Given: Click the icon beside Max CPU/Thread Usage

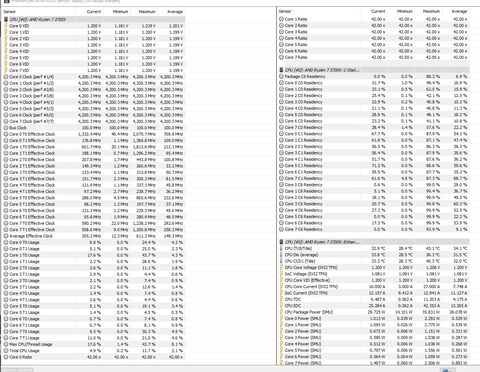Looking at the screenshot, I should pyautogui.click(x=6, y=344).
